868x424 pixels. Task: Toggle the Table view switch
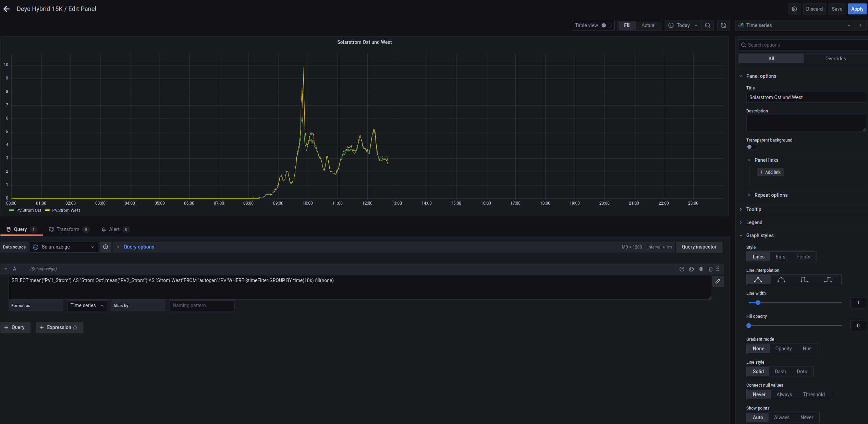[606, 25]
